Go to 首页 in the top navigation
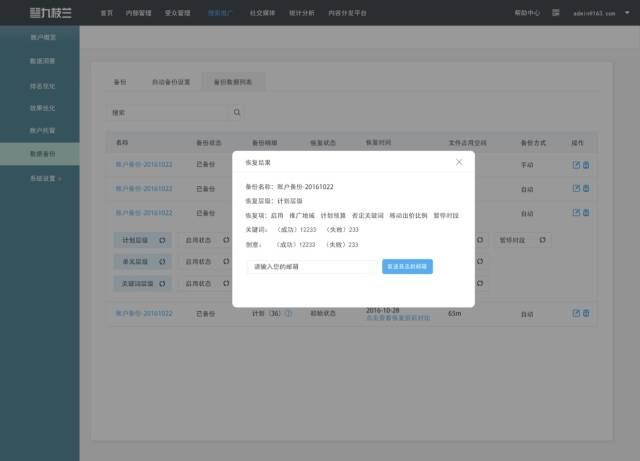 107,13
